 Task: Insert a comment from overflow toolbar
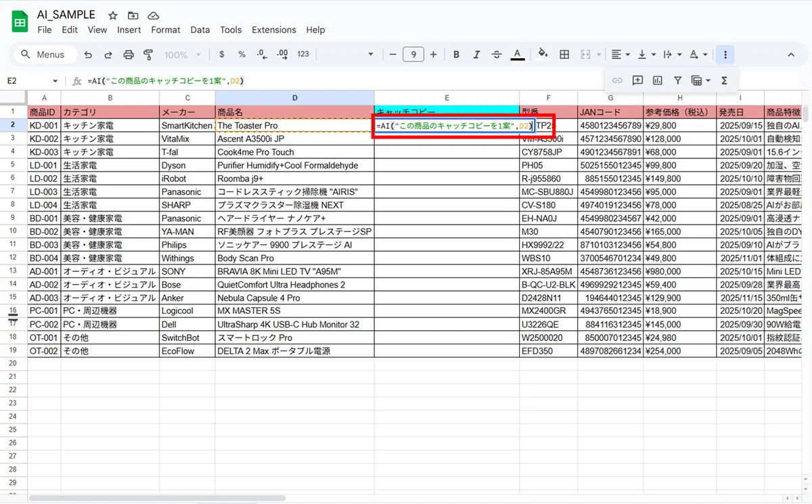(637, 81)
